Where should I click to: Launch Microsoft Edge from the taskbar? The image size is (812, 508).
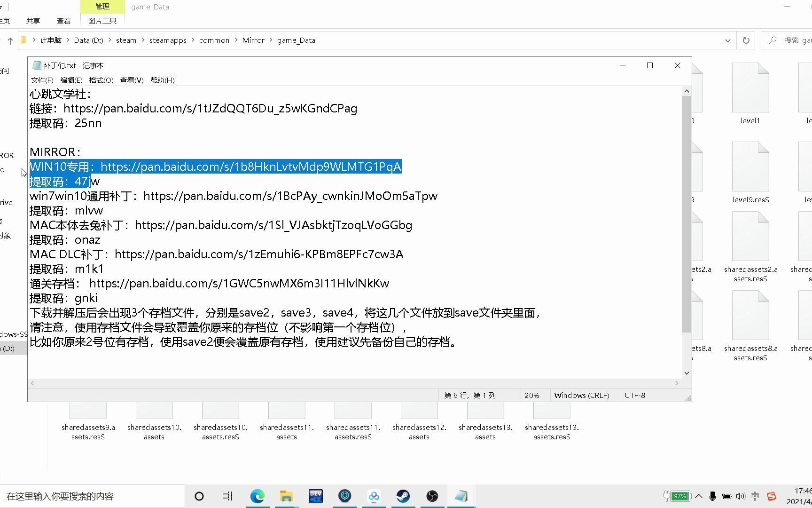257,496
